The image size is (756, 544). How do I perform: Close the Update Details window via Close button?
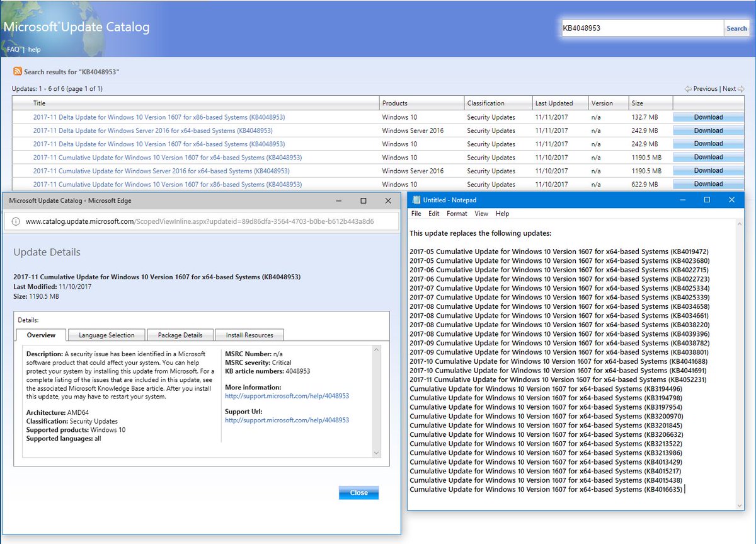click(358, 492)
